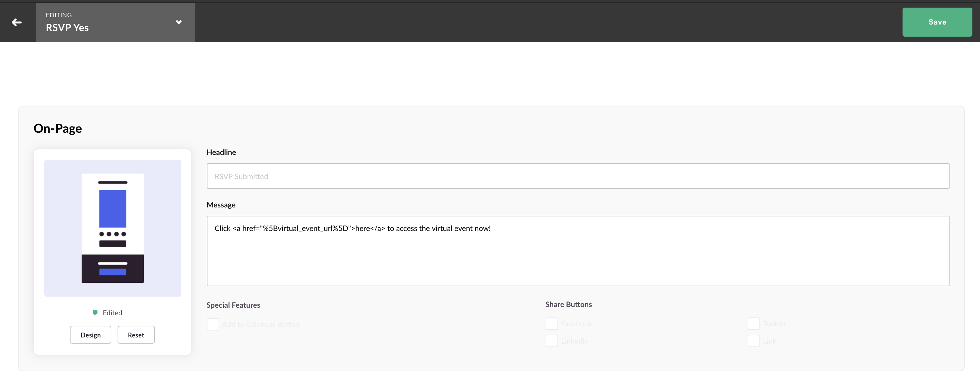Click the Edited status text

[x=112, y=313]
